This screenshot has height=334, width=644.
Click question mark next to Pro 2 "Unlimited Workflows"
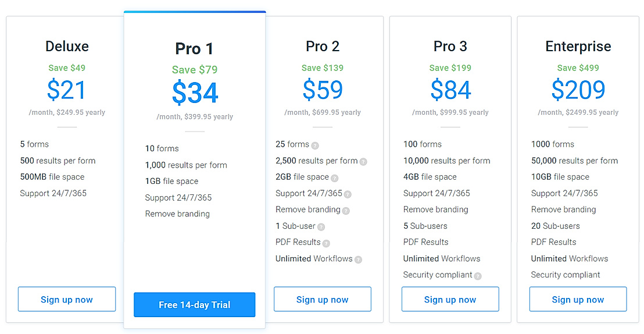358,260
